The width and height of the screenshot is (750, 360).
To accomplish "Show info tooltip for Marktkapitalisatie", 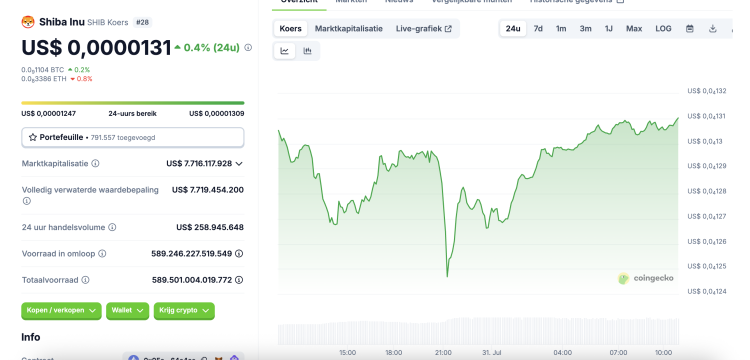I will (x=95, y=164).
